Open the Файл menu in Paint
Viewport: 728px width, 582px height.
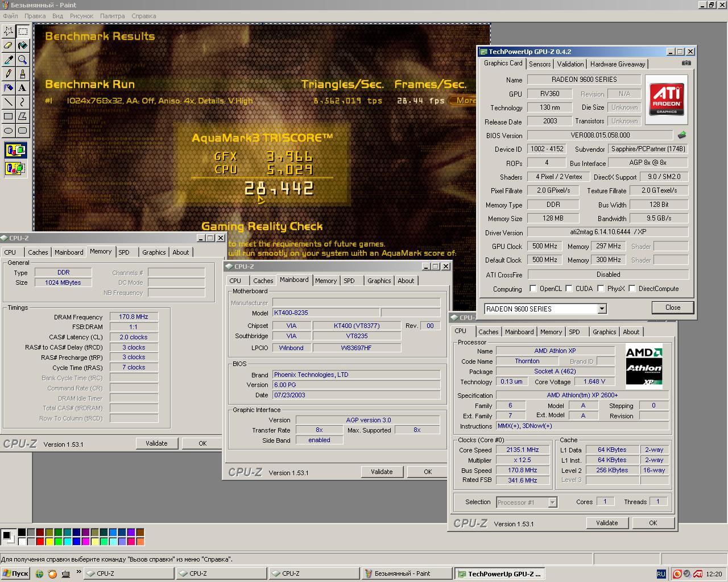[10, 16]
